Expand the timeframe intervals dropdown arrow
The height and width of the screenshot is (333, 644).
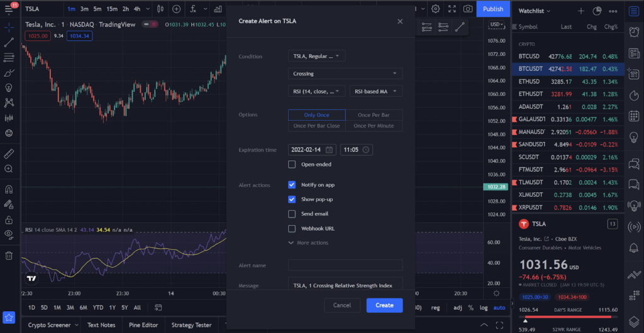148,9
